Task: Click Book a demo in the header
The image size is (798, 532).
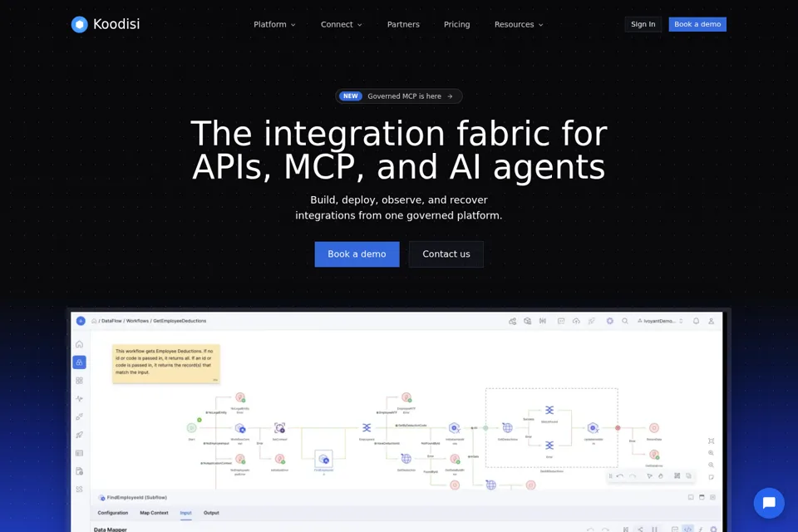Action: coord(697,24)
